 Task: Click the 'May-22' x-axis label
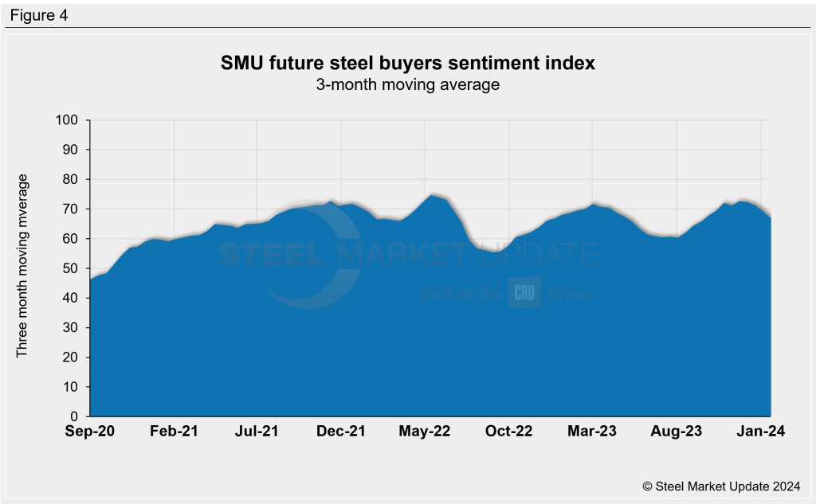click(426, 432)
